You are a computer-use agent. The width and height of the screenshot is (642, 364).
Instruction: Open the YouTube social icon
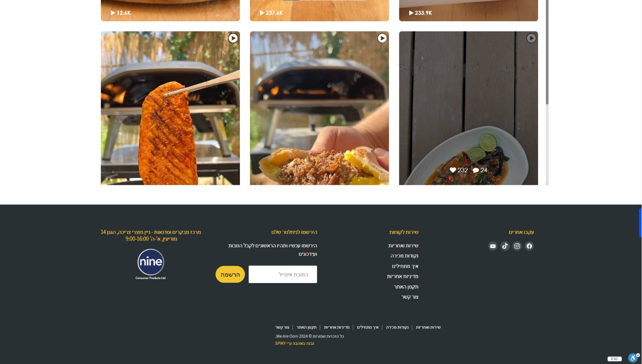(493, 246)
